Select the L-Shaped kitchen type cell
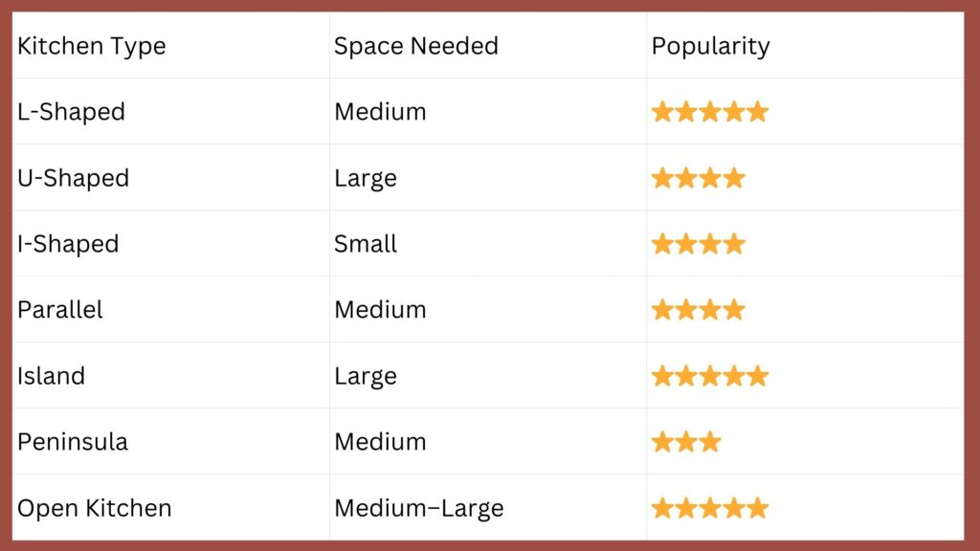The height and width of the screenshot is (551, 980). (x=71, y=112)
